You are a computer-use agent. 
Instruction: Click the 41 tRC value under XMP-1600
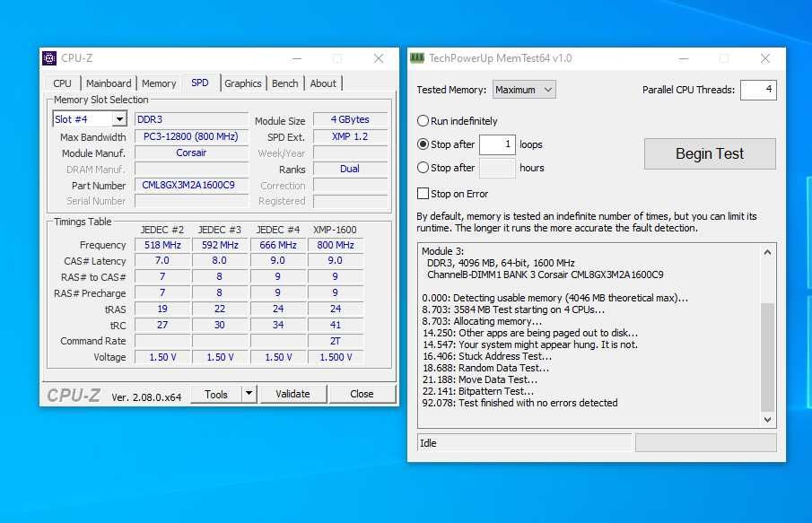(336, 325)
